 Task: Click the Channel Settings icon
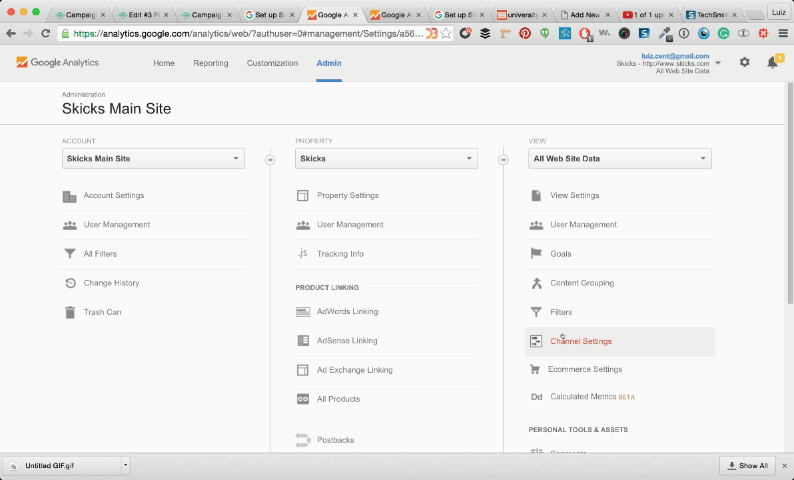click(536, 341)
